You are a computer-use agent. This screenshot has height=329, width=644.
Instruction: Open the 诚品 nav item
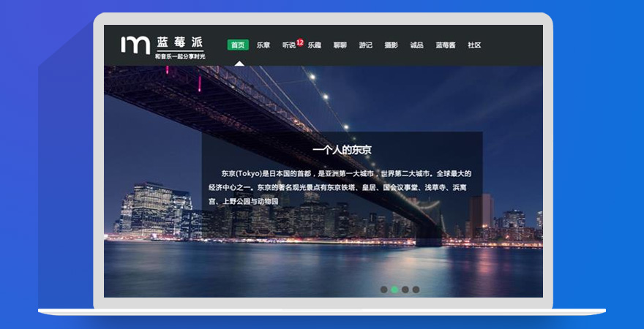[416, 45]
